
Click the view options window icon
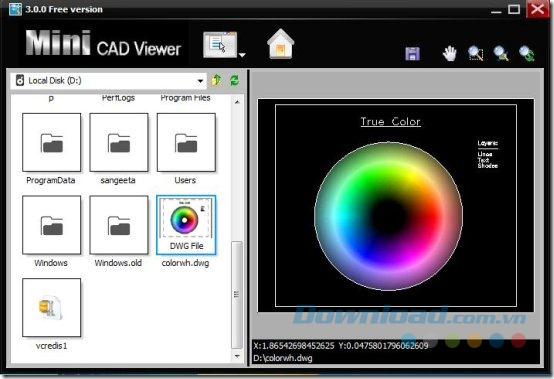[220, 45]
